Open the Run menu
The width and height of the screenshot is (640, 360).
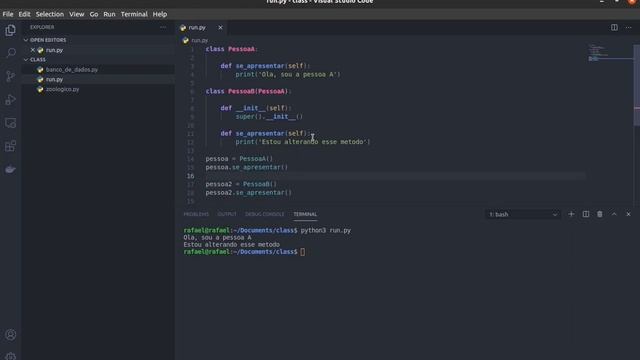(x=109, y=14)
